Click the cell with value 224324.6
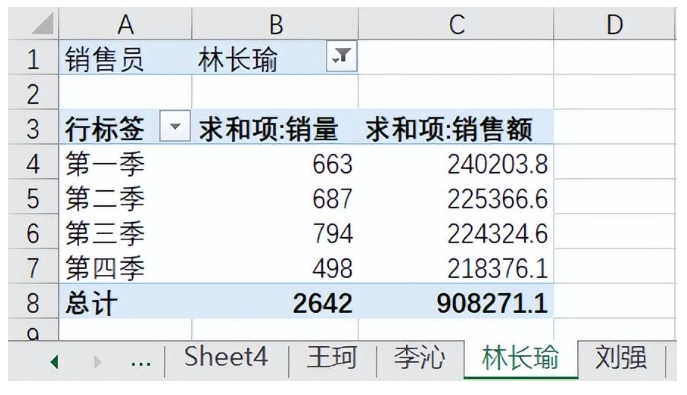The width and height of the screenshot is (687, 395). [x=456, y=231]
